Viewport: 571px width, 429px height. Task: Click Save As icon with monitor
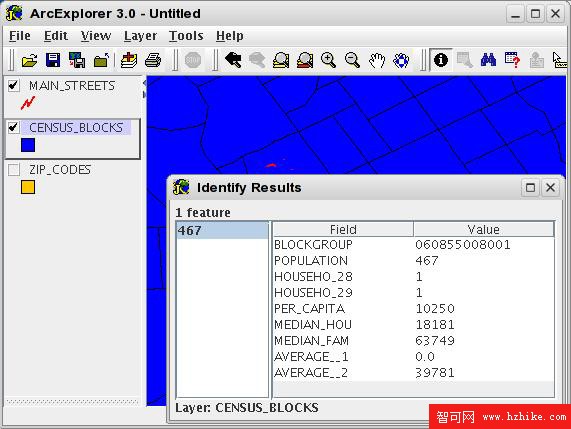coord(77,60)
